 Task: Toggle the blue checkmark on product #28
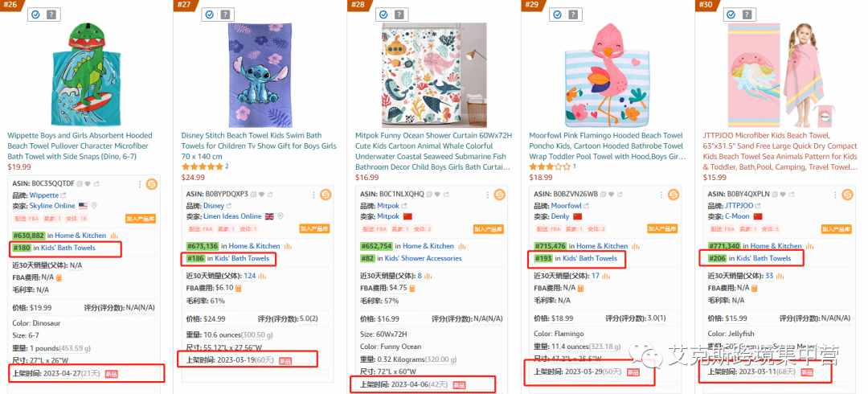pos(383,15)
